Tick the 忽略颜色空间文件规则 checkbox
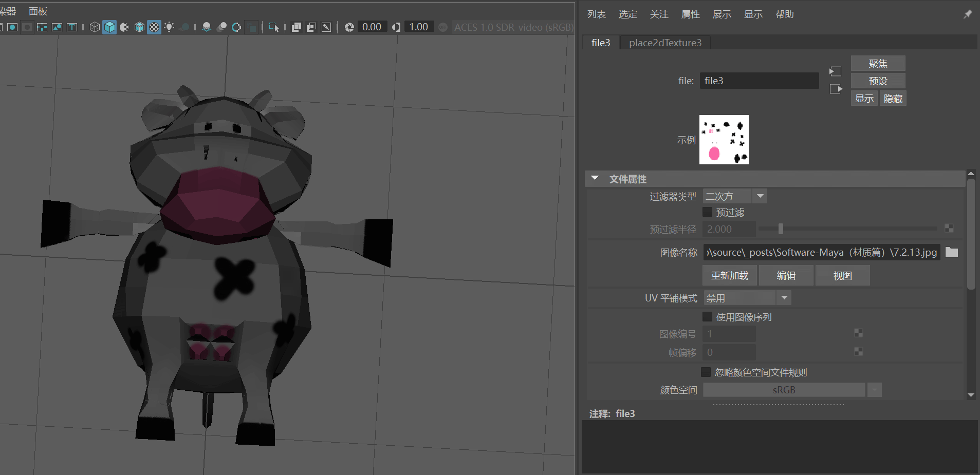 [x=706, y=372]
